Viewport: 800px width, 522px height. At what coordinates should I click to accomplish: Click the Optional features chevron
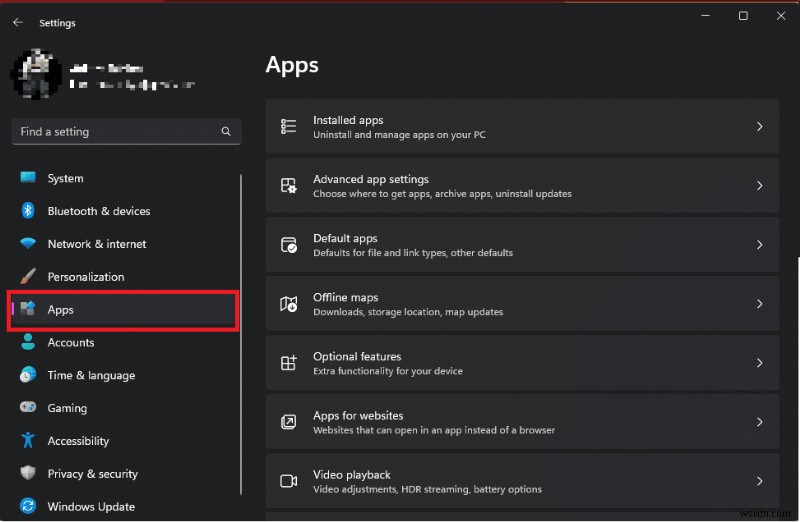tap(760, 363)
